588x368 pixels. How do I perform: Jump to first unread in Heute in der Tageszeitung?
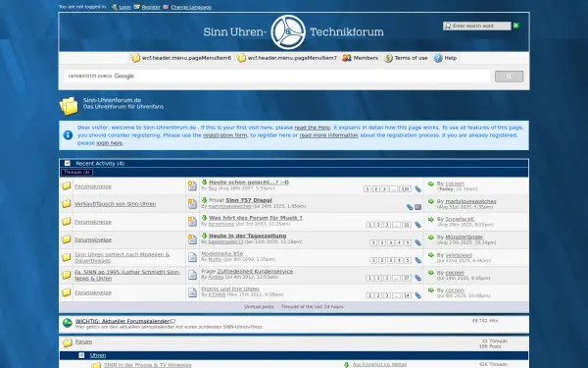tap(205, 236)
